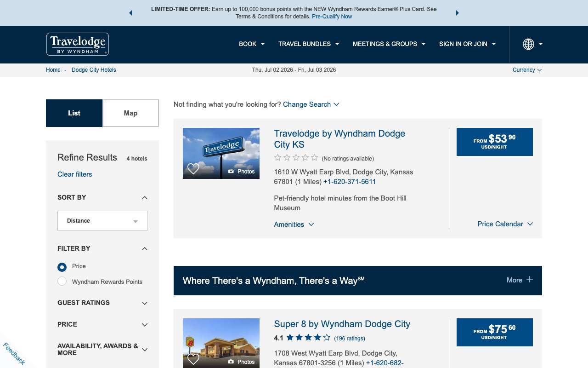
Task: Click Travelodge empty star rating
Action: click(x=296, y=158)
